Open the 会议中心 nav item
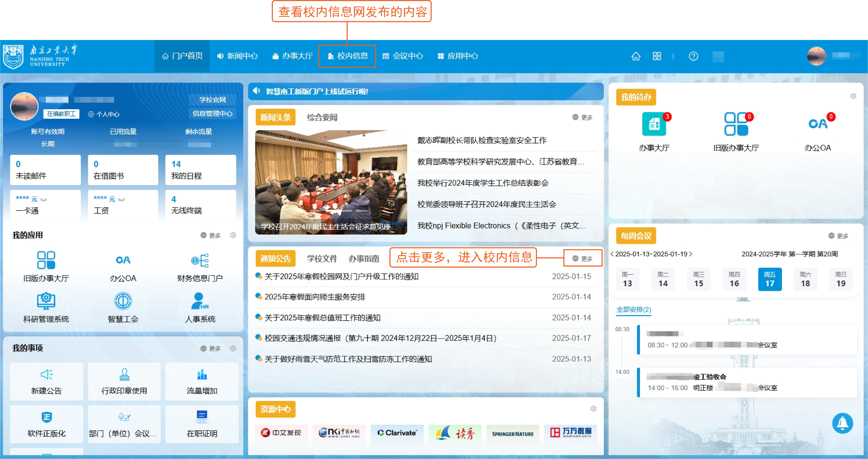The width and height of the screenshot is (868, 459). pos(403,56)
